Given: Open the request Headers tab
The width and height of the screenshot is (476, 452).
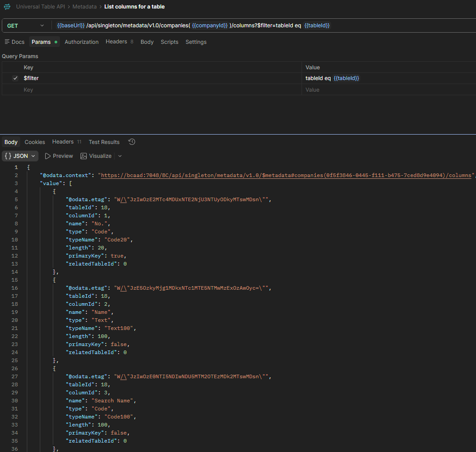Looking at the screenshot, I should (119, 42).
